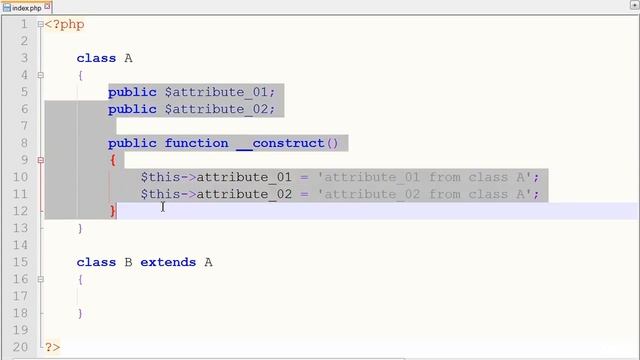Viewport: 640px width, 360px height.
Task: Click the 'extends' keyword on line 15
Action: click(x=168, y=262)
